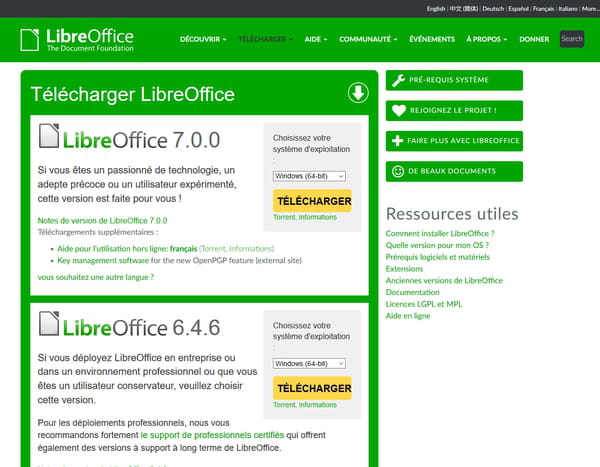
Task: Open Notes de version de LibreOffice 7.0.0
Action: click(102, 220)
